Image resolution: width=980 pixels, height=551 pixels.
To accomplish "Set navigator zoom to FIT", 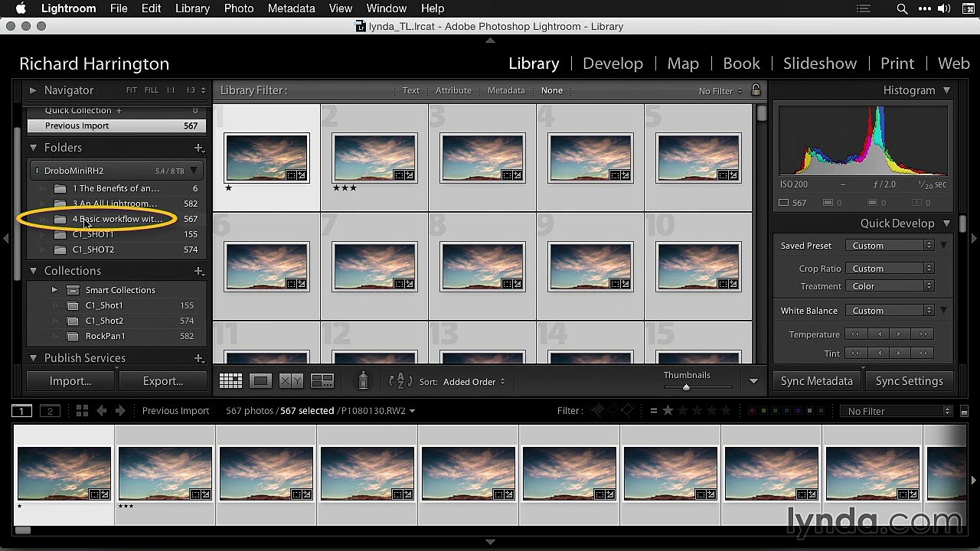I will coord(132,90).
